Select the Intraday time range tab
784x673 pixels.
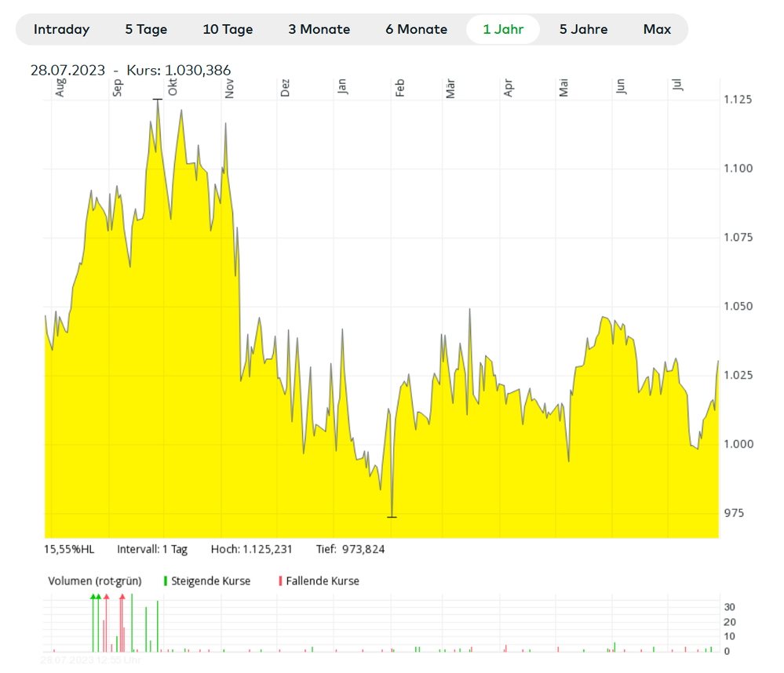point(61,30)
